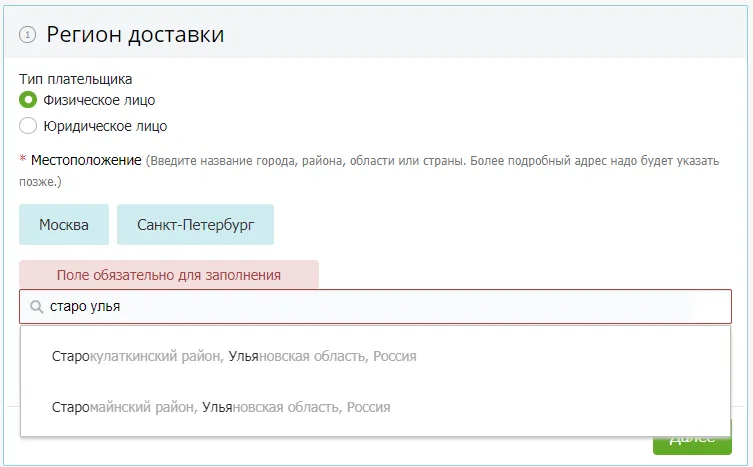The image size is (753, 467).
Task: Click "Ульяновская область, Россия" in second suggestion
Action: coord(296,407)
